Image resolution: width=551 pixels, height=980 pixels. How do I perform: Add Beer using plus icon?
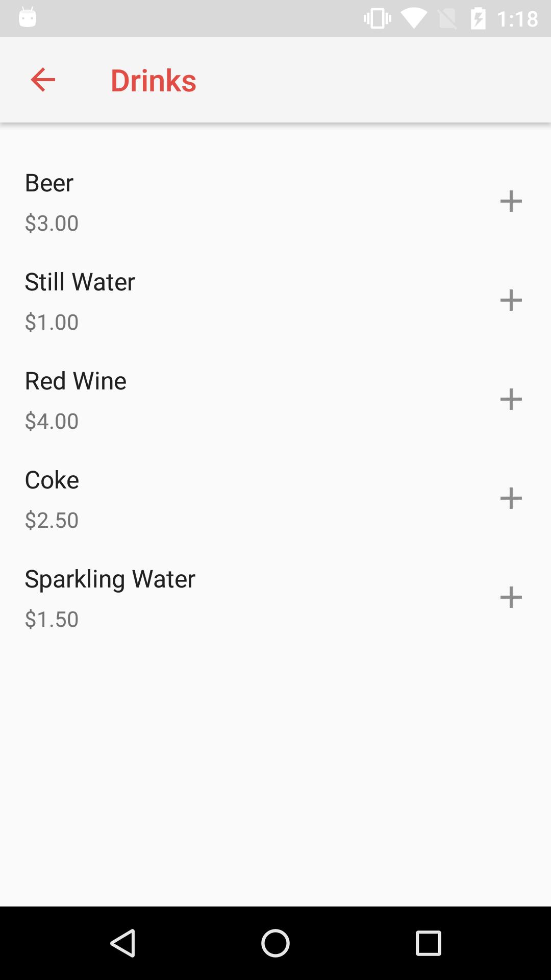pos(511,201)
